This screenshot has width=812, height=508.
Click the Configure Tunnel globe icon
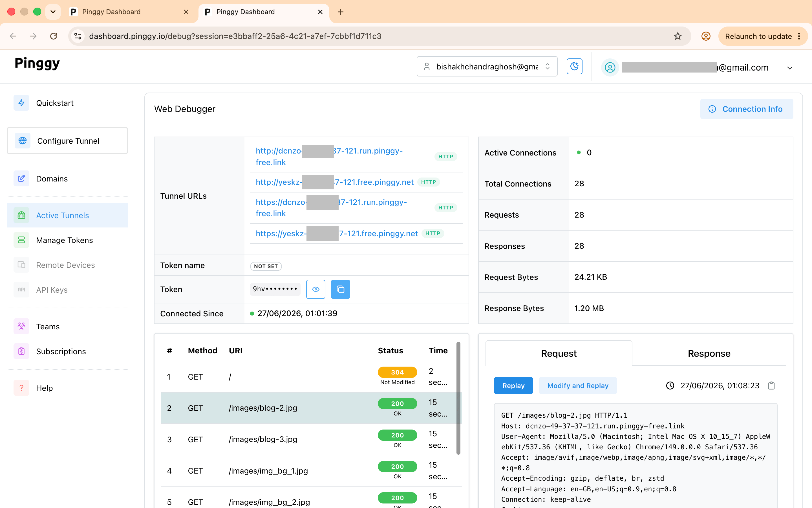pyautogui.click(x=23, y=141)
